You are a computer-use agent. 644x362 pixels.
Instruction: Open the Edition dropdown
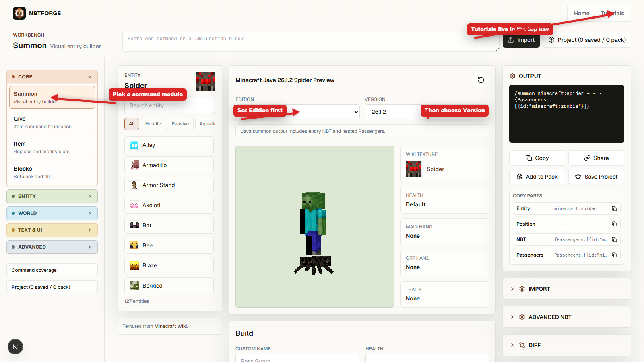(297, 112)
